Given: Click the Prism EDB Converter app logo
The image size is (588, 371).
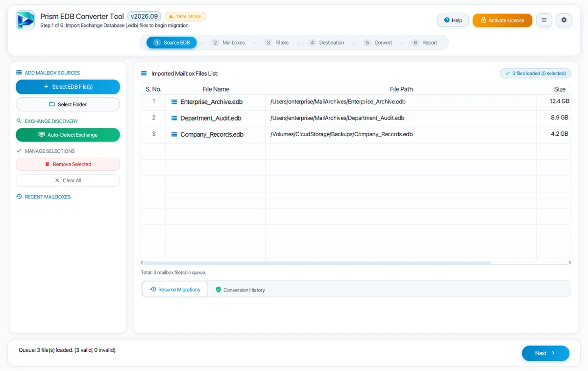Looking at the screenshot, I should point(25,20).
